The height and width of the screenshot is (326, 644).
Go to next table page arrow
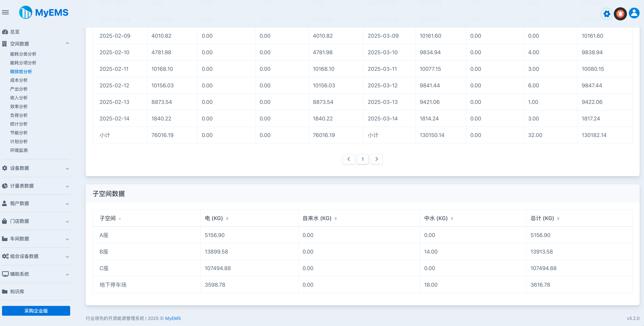click(x=376, y=159)
